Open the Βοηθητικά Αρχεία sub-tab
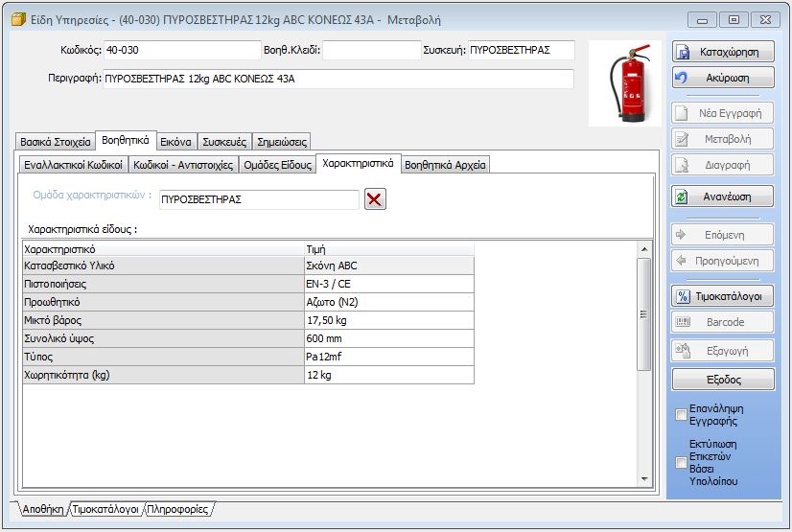The width and height of the screenshot is (792, 532). coord(445,165)
